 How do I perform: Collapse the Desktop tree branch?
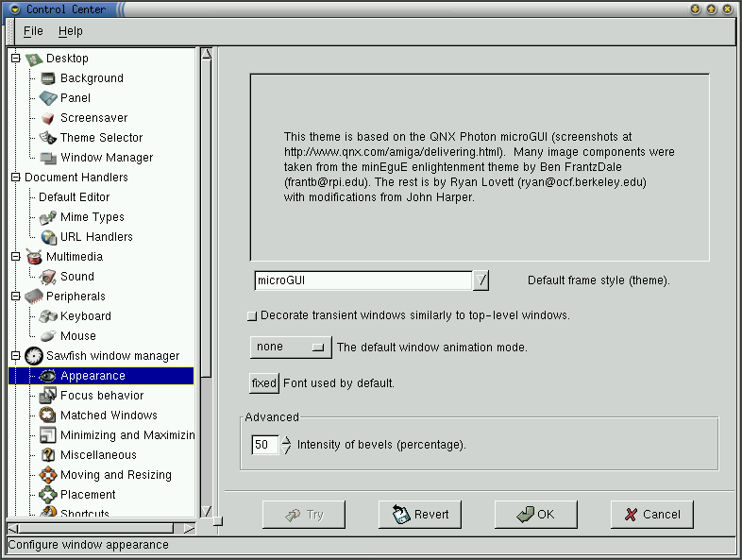15,59
